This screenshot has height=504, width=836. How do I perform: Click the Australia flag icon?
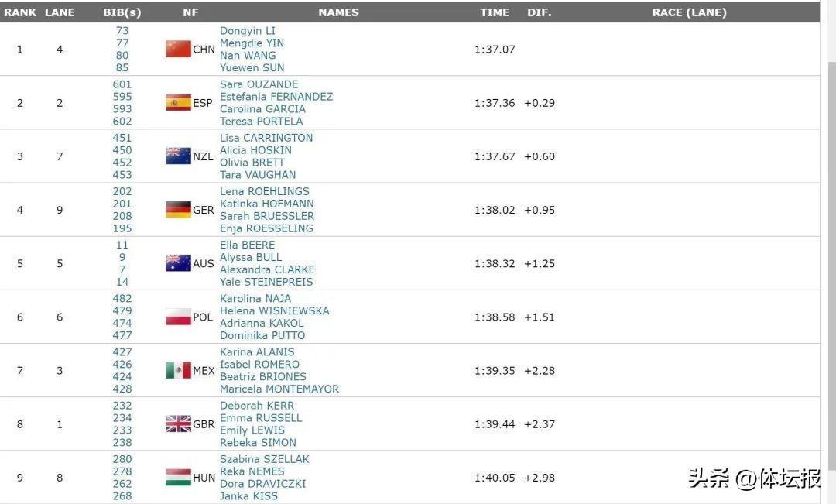[x=178, y=263]
